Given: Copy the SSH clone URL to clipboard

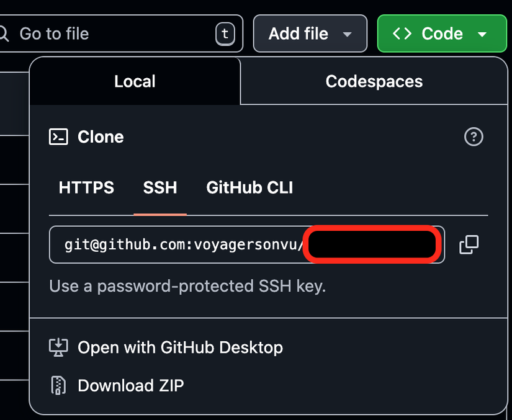Looking at the screenshot, I should tap(469, 244).
